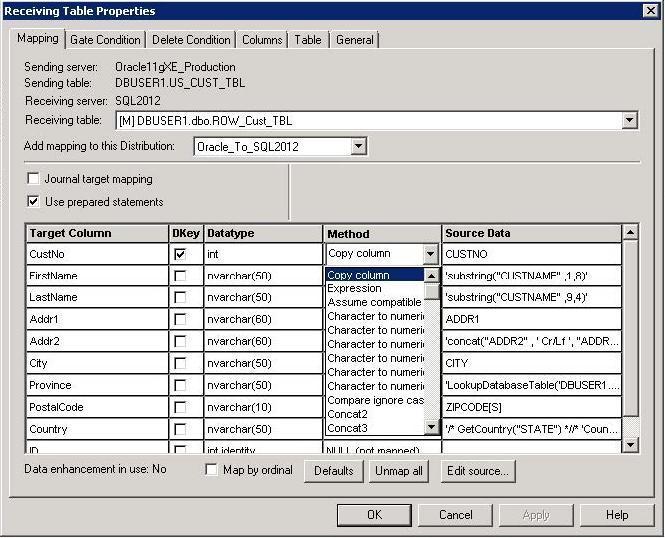Select the Country target column cell
This screenshot has height=538, width=665.
(97, 429)
